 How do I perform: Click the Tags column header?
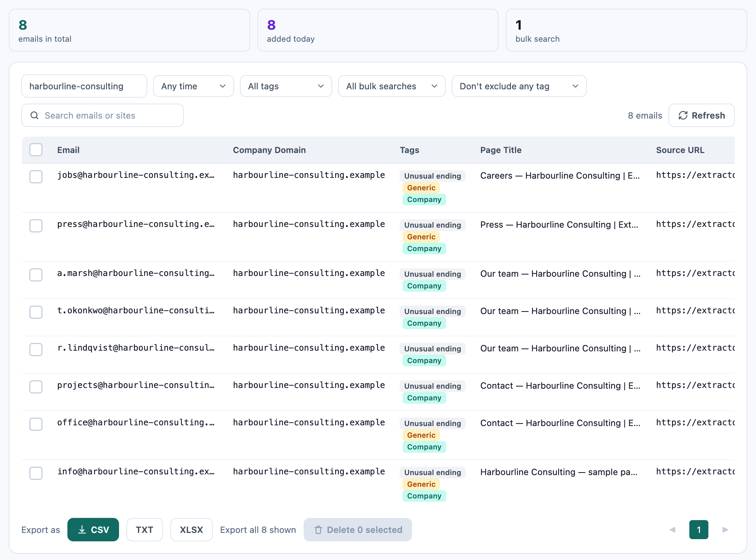409,150
